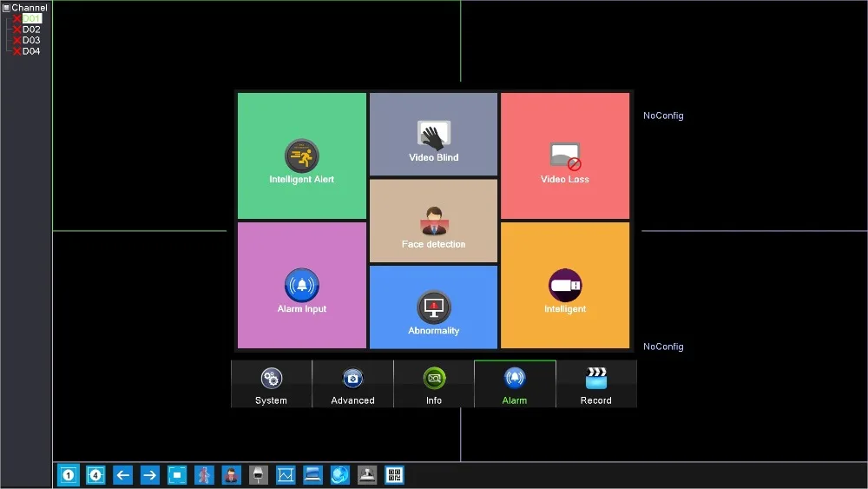Open the Alarm Input tile
This screenshot has height=489, width=868.
[302, 285]
